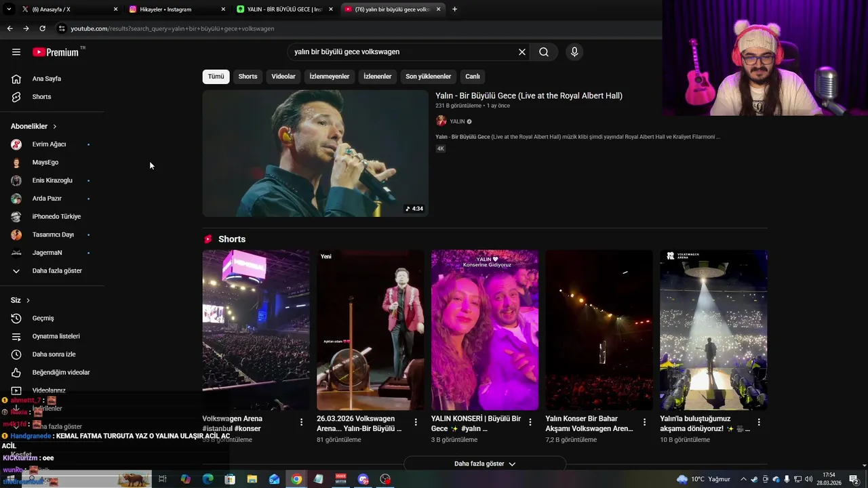Screen dimensions: 868x488
Task: Expand Shorts shelf with Daha fazla göster
Action: click(x=484, y=464)
